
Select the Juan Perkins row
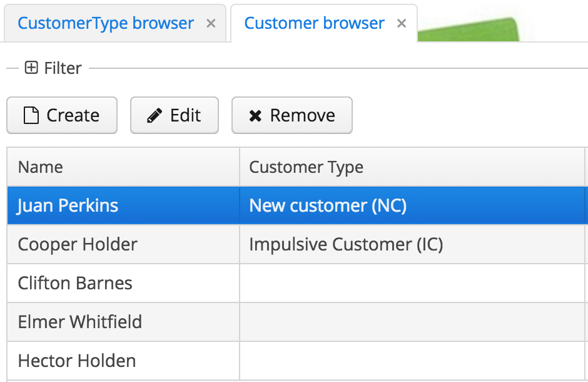pos(297,205)
